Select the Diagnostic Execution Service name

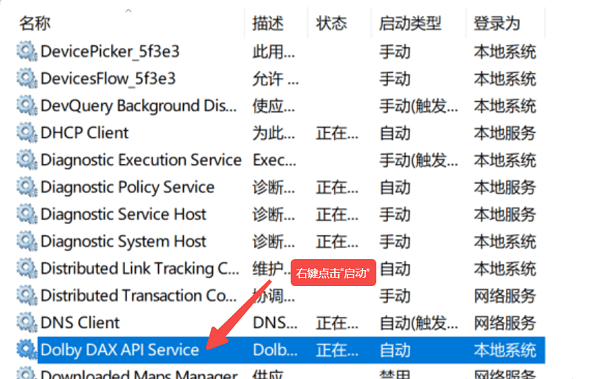pos(141,160)
